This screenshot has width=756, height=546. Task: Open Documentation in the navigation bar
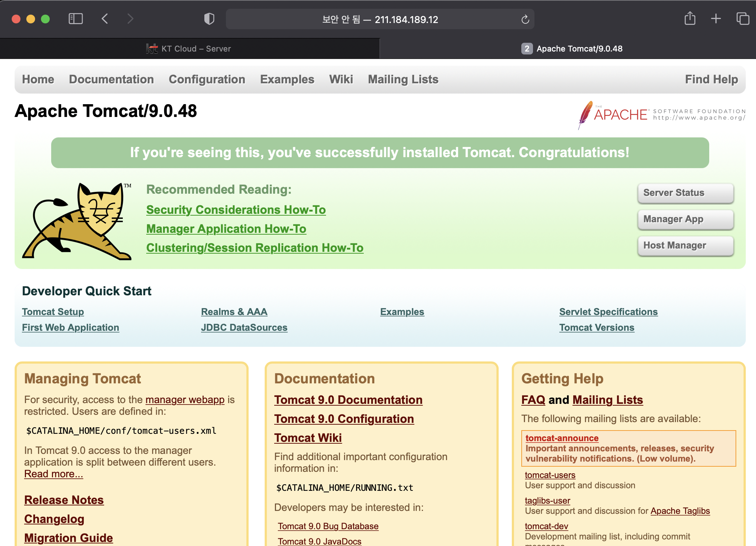pos(111,79)
